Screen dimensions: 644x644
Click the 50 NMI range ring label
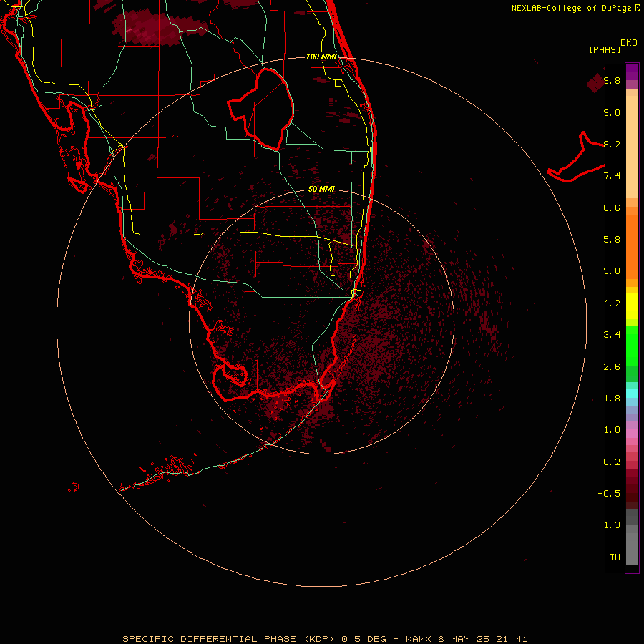[x=321, y=189]
